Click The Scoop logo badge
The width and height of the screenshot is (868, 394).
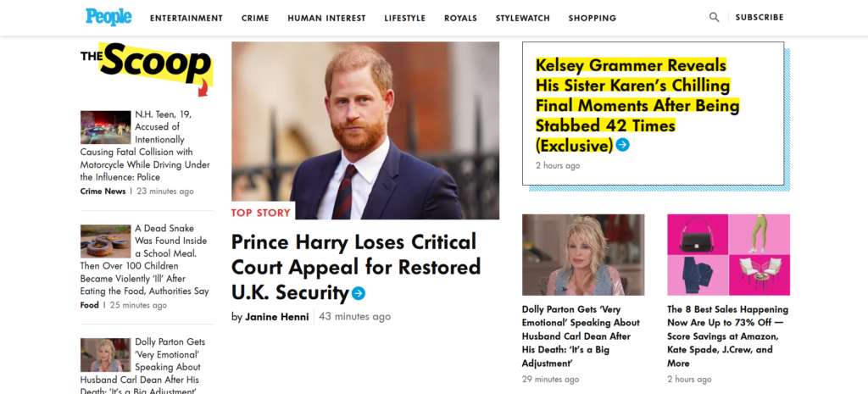tap(146, 66)
